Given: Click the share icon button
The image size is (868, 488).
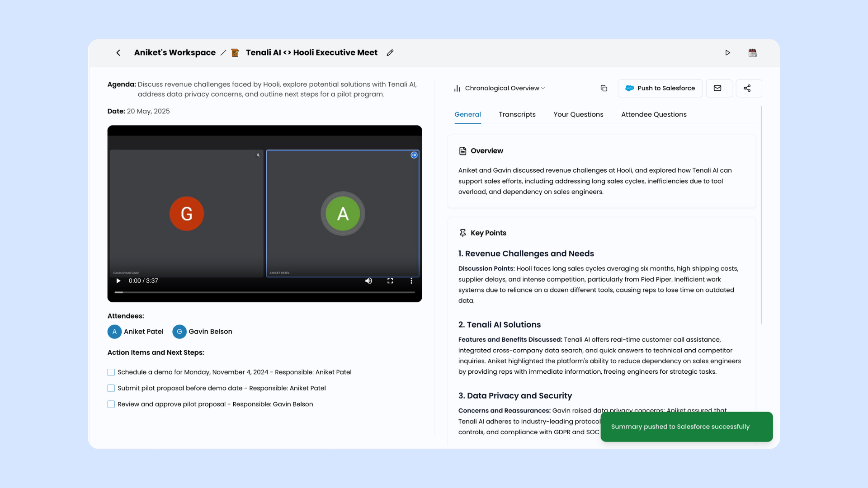Looking at the screenshot, I should coord(747,88).
